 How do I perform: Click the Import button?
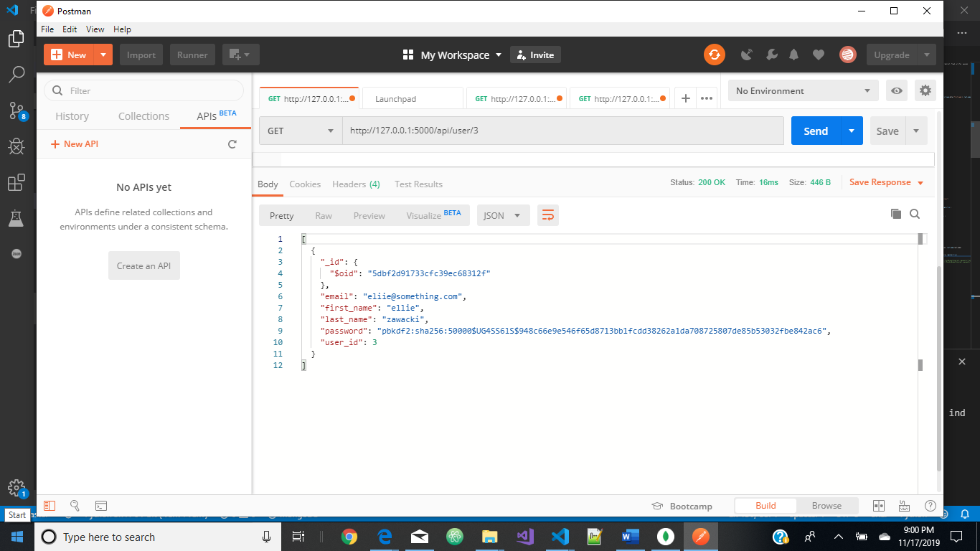pyautogui.click(x=141, y=55)
